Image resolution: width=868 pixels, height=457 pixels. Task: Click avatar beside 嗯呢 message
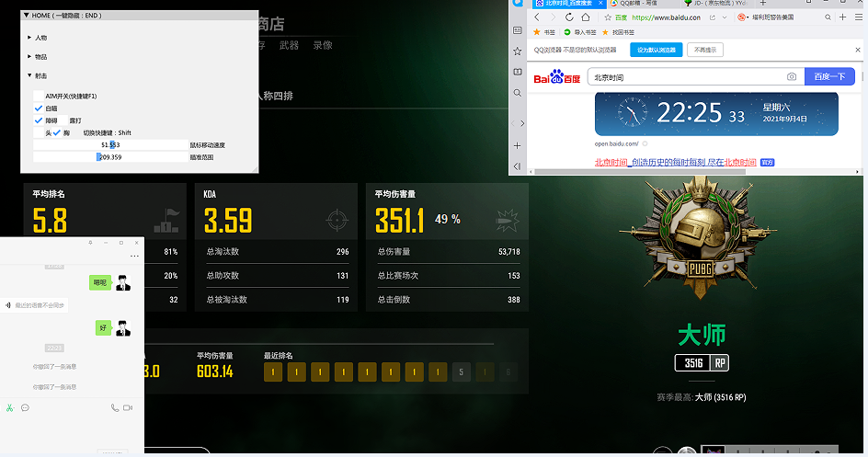click(x=123, y=282)
